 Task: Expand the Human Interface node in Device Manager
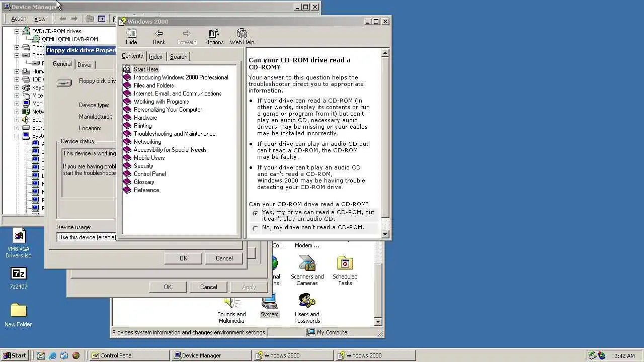17,71
